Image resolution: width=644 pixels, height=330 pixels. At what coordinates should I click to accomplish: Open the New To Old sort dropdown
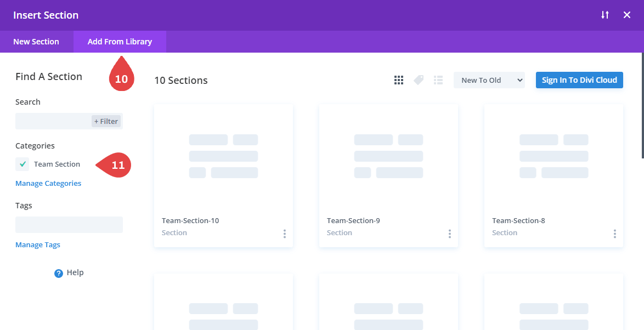489,80
